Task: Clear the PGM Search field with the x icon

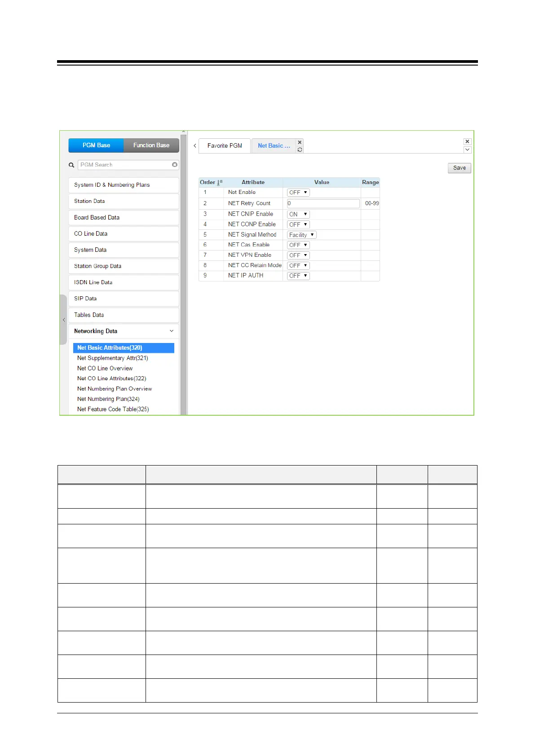Action: (x=175, y=165)
